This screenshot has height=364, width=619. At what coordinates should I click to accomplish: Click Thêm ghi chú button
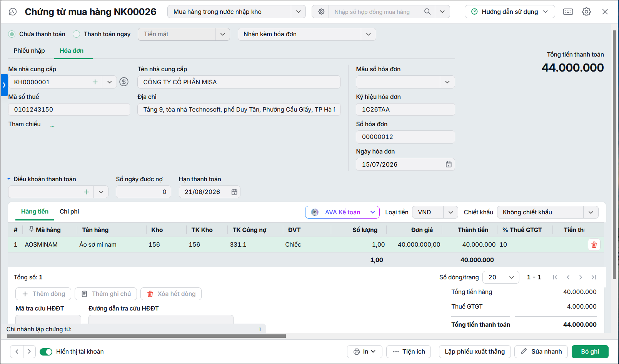106,294
